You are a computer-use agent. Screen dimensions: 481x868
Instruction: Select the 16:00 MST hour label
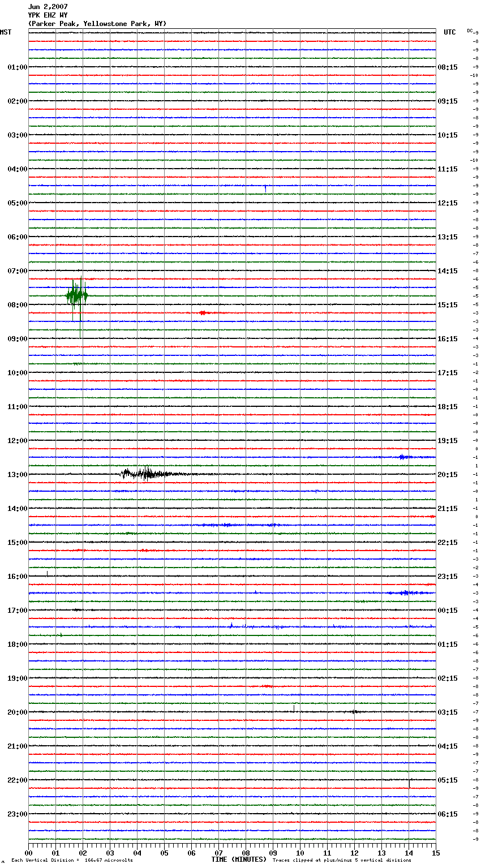[18, 577]
